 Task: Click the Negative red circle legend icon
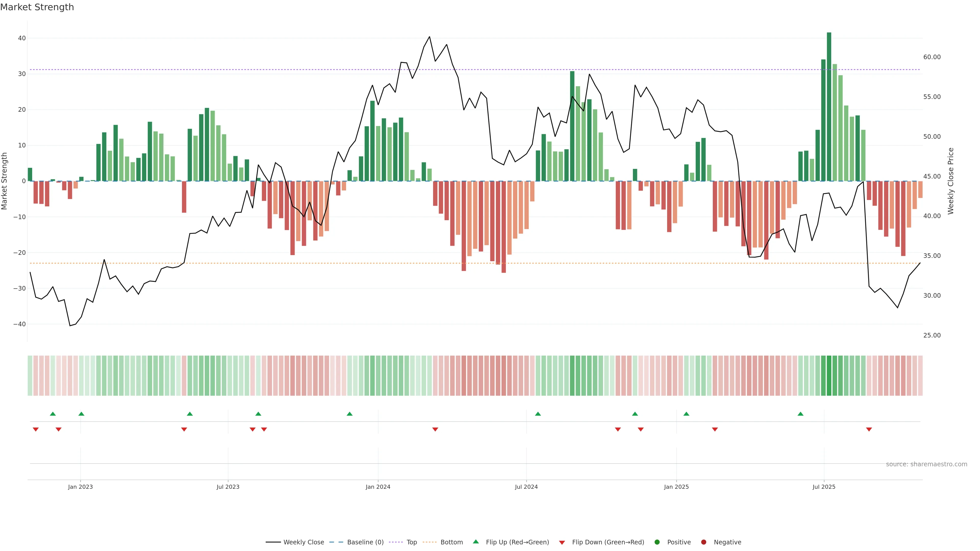(x=703, y=542)
